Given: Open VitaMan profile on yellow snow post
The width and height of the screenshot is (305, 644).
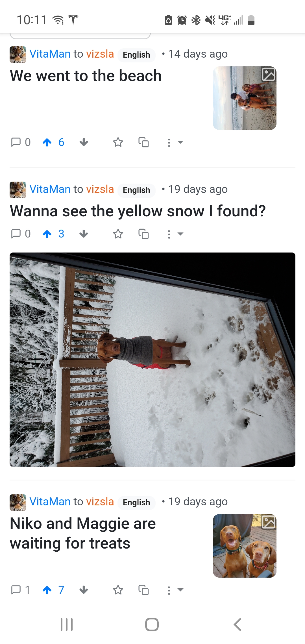Looking at the screenshot, I should [50, 189].
